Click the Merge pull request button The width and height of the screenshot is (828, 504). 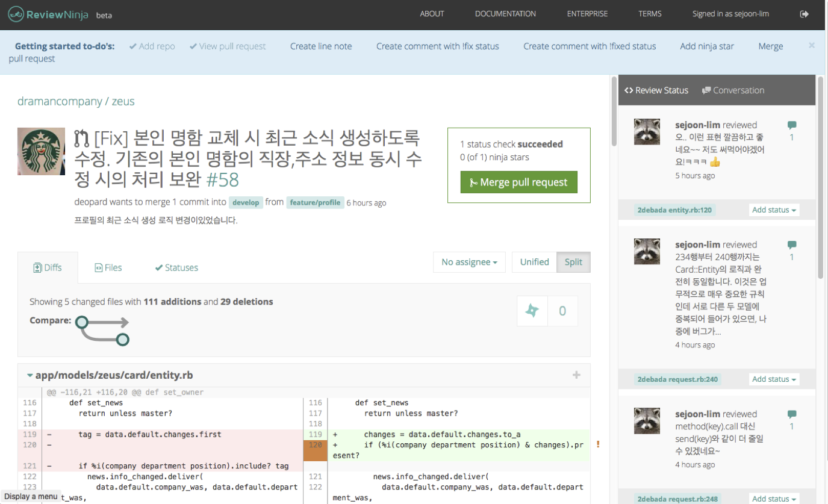(x=518, y=182)
